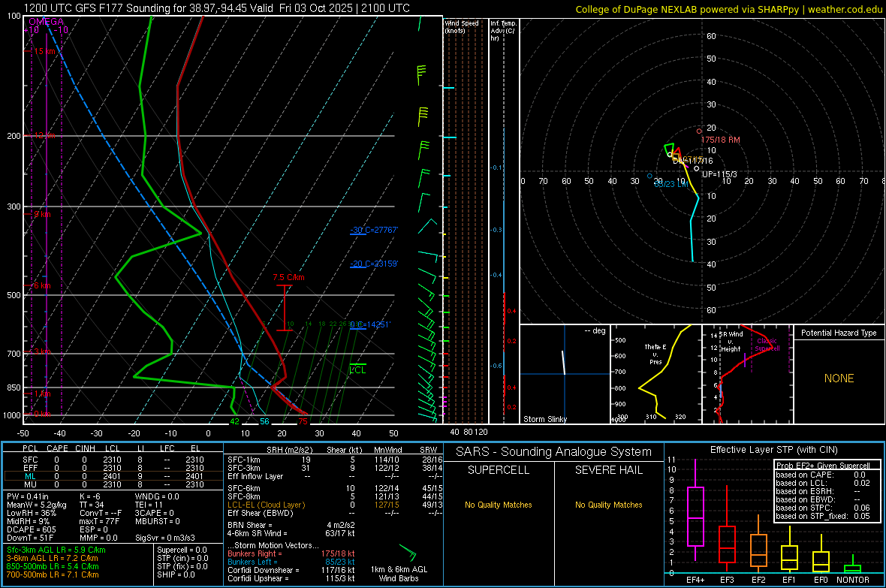This screenshot has height=588, width=886.
Task: Click the SHIP = 0.0 value
Action: (x=176, y=574)
